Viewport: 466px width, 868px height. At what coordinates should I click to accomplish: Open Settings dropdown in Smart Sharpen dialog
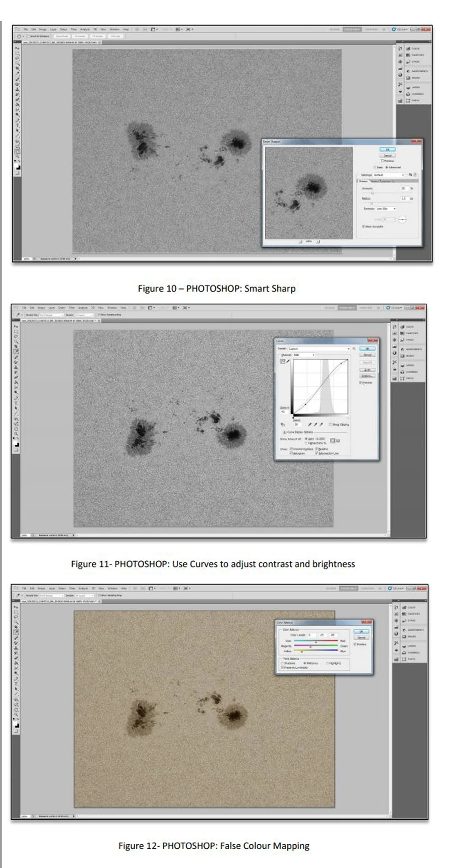point(389,175)
